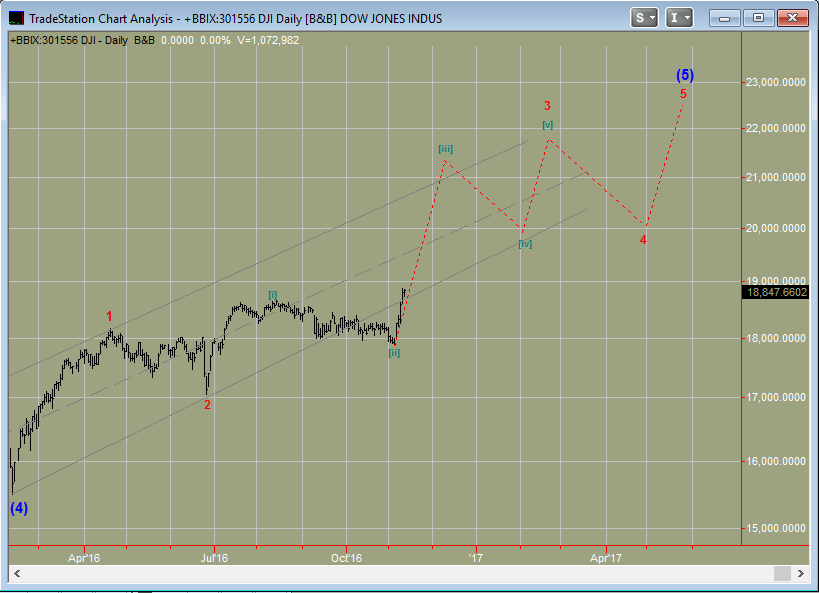Select the red wave 3 label
The image size is (819, 593).
(547, 106)
